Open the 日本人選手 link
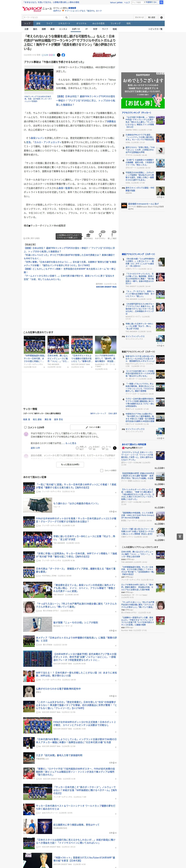 coord(112,413)
